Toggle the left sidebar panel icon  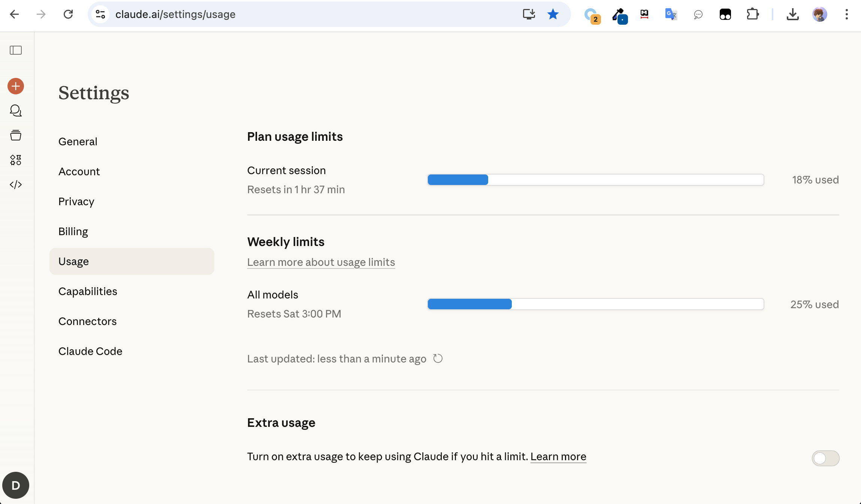coord(16,50)
